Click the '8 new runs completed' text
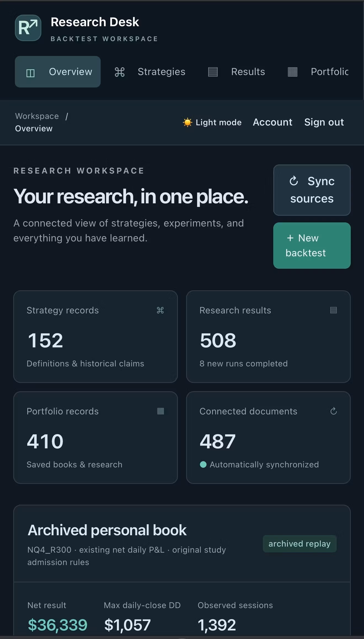This screenshot has height=639, width=364. [x=243, y=364]
